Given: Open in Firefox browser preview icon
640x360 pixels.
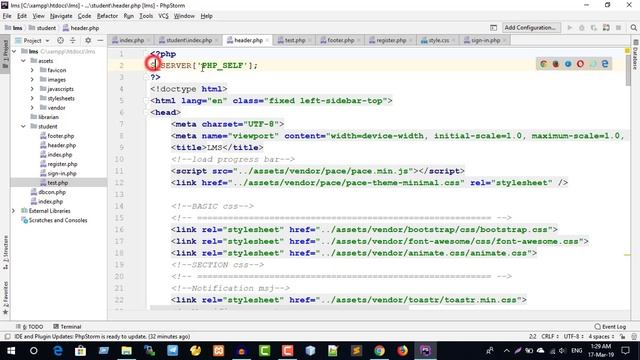Looking at the screenshot, I should click(x=556, y=64).
